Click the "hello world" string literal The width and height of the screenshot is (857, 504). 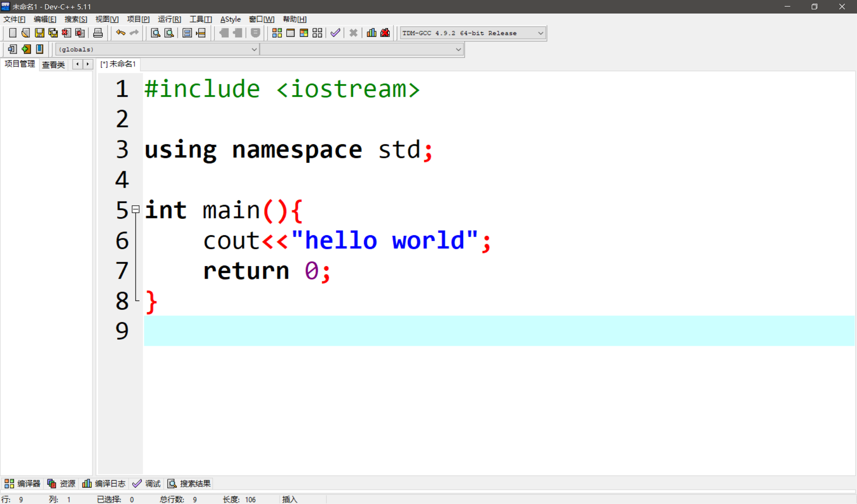[x=385, y=240]
